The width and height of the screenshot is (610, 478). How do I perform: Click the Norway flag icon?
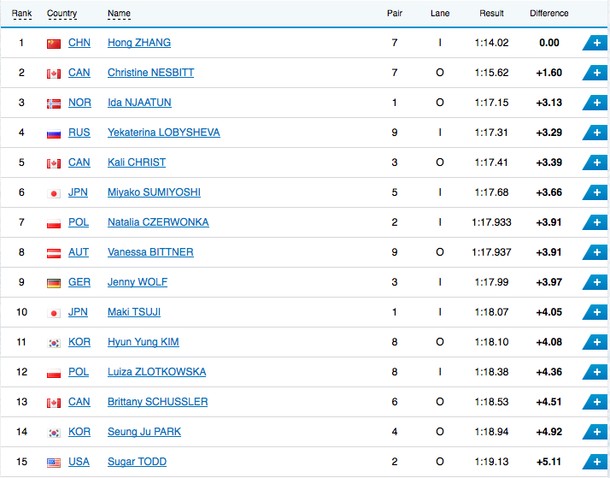pos(54,103)
